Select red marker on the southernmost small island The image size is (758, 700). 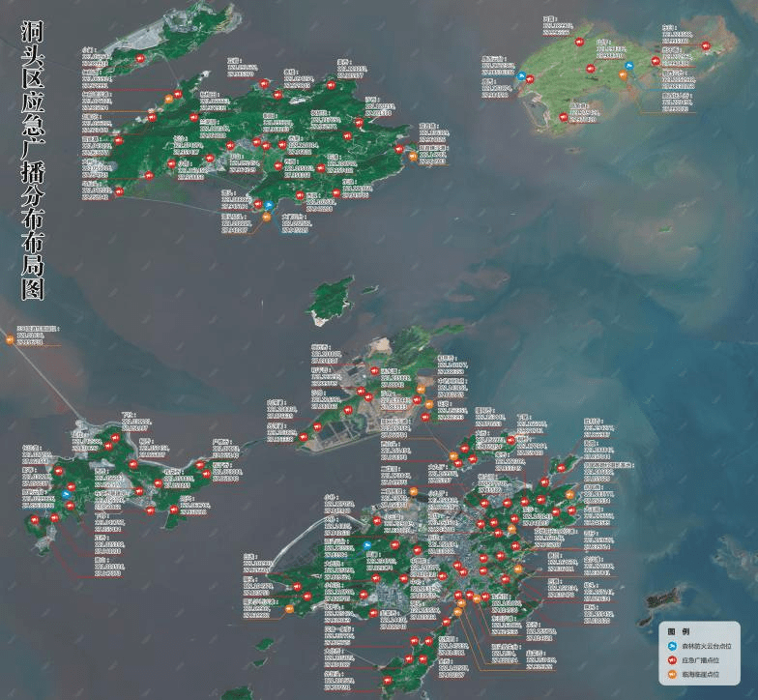pos(388,681)
